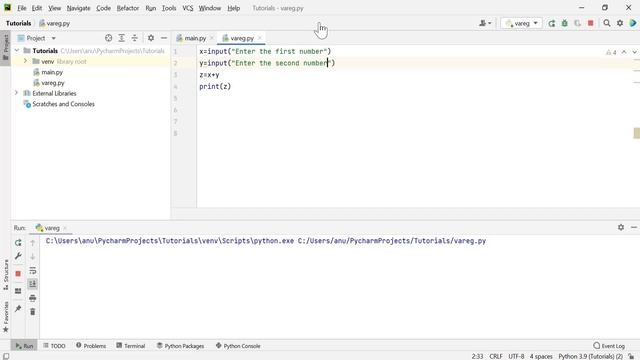Open the user account dropdown icon
The height and width of the screenshot is (360, 640).
pyautogui.click(x=485, y=24)
